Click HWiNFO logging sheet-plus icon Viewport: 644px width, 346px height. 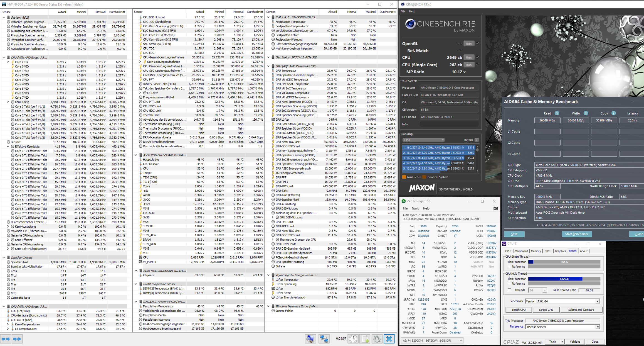[365, 339]
